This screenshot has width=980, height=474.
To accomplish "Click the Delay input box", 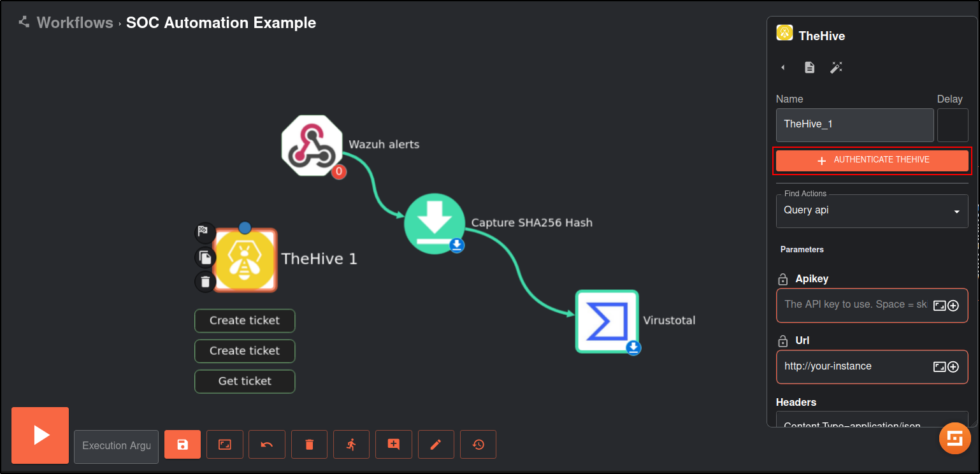I will (x=953, y=125).
